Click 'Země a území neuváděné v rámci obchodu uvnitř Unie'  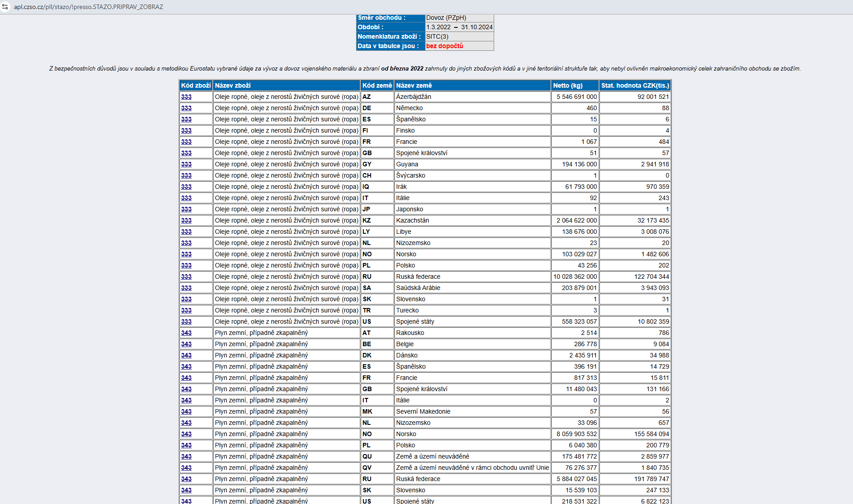click(x=473, y=468)
